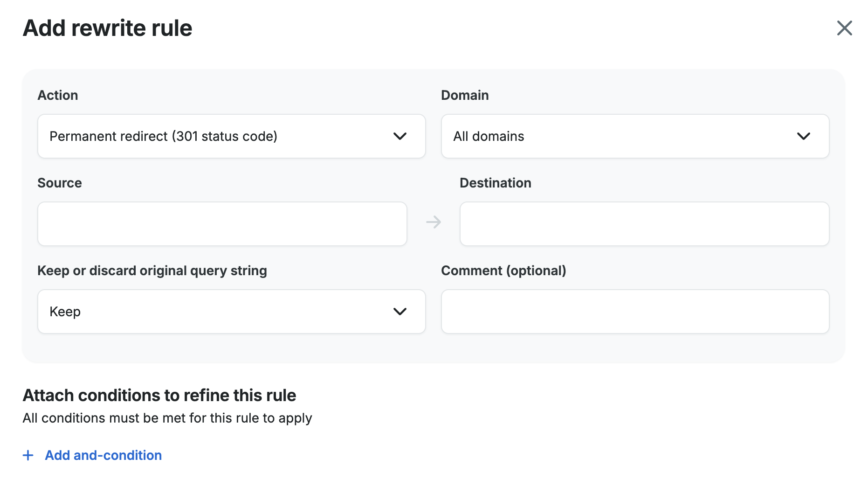Click the Keep or discard original query string label
Viewport: 868px width, 486px height.
coord(152,271)
